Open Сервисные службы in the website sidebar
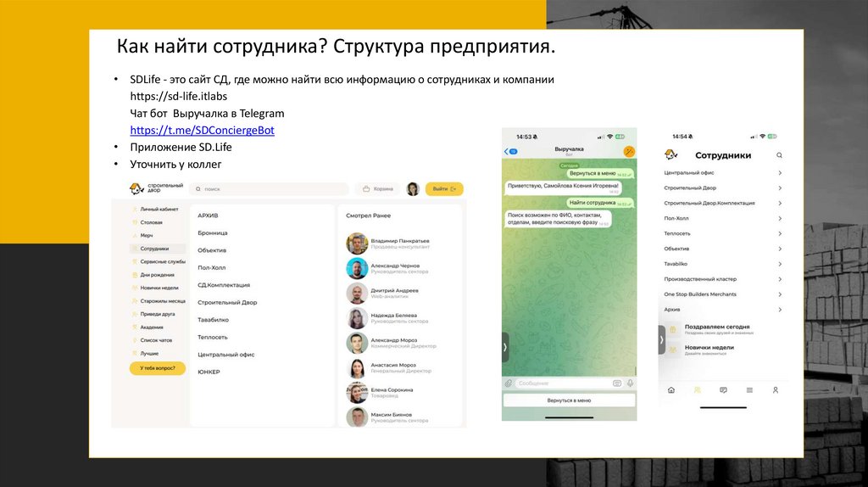Viewport: 868px width, 487px height. [x=162, y=261]
